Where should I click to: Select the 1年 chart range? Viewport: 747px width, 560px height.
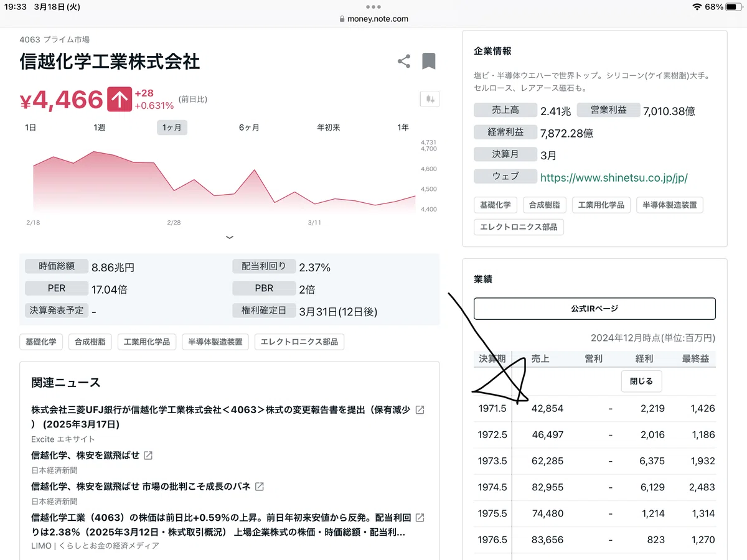403,128
